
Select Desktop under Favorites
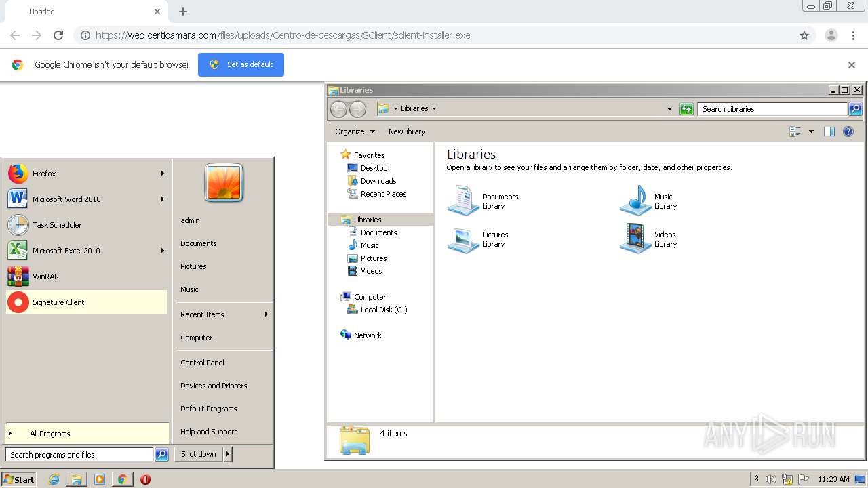[374, 168]
